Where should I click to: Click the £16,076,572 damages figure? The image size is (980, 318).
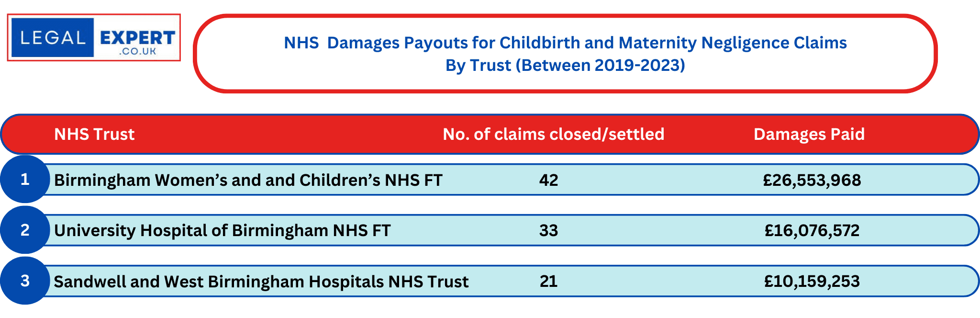pos(812,231)
